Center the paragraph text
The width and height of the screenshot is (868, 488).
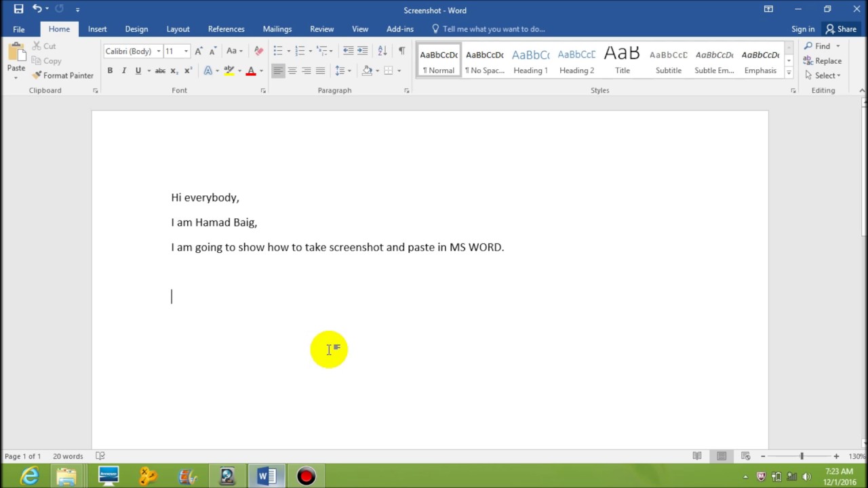(292, 70)
